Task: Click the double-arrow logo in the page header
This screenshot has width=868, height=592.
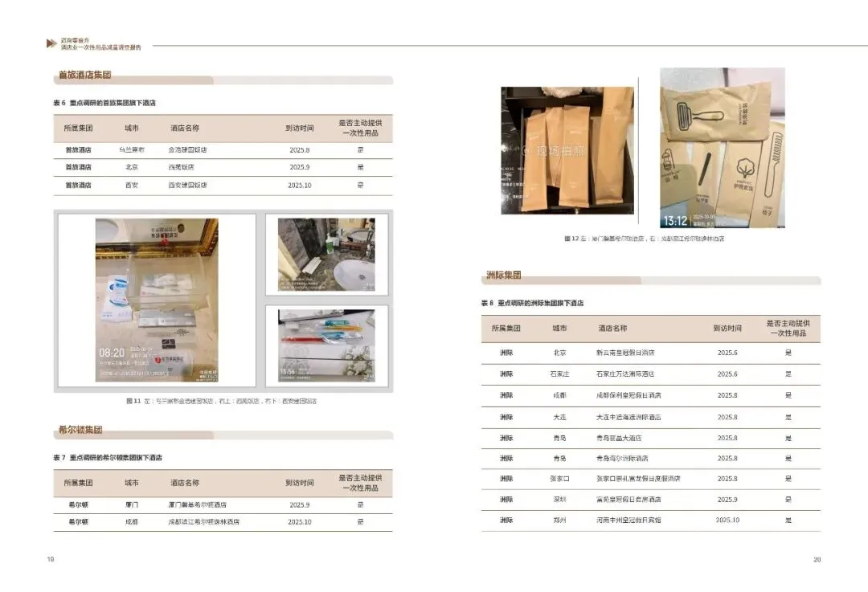Action: click(x=51, y=43)
